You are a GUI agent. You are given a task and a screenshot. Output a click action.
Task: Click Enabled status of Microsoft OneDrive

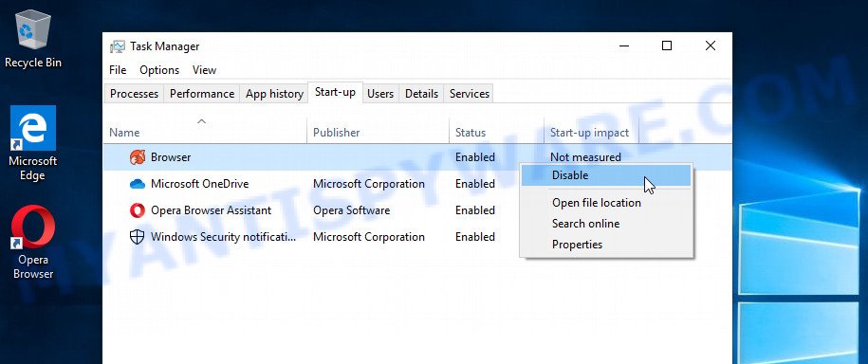point(475,184)
